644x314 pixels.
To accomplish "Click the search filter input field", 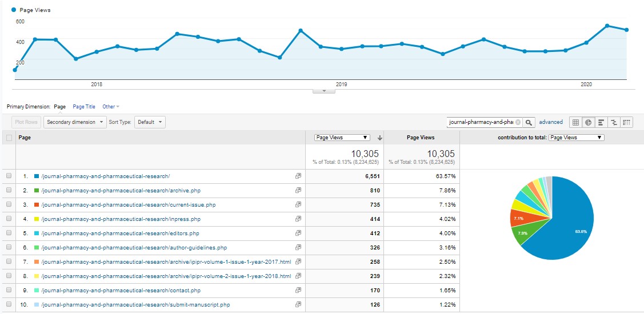I will (481, 122).
